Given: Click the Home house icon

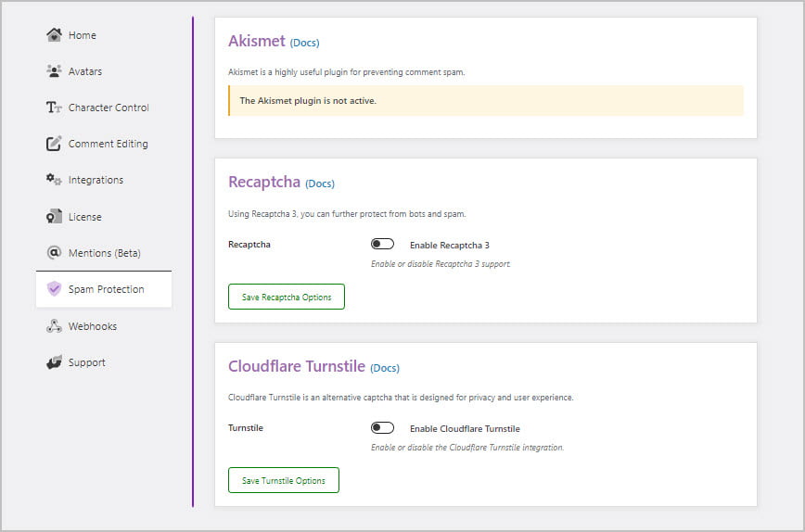Looking at the screenshot, I should 54,35.
